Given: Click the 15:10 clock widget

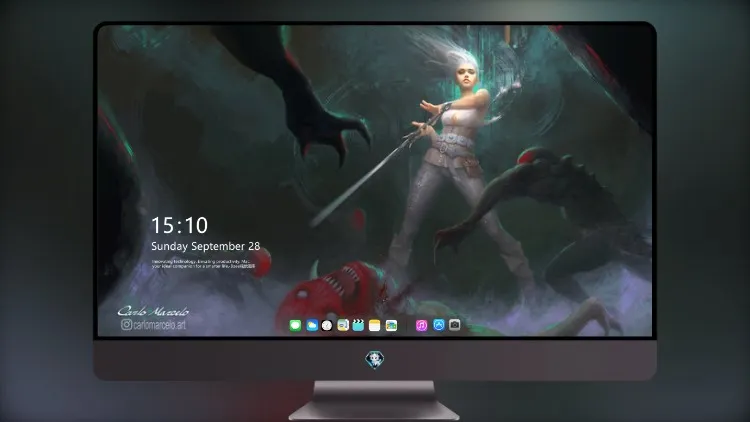Looking at the screenshot, I should coord(179,225).
